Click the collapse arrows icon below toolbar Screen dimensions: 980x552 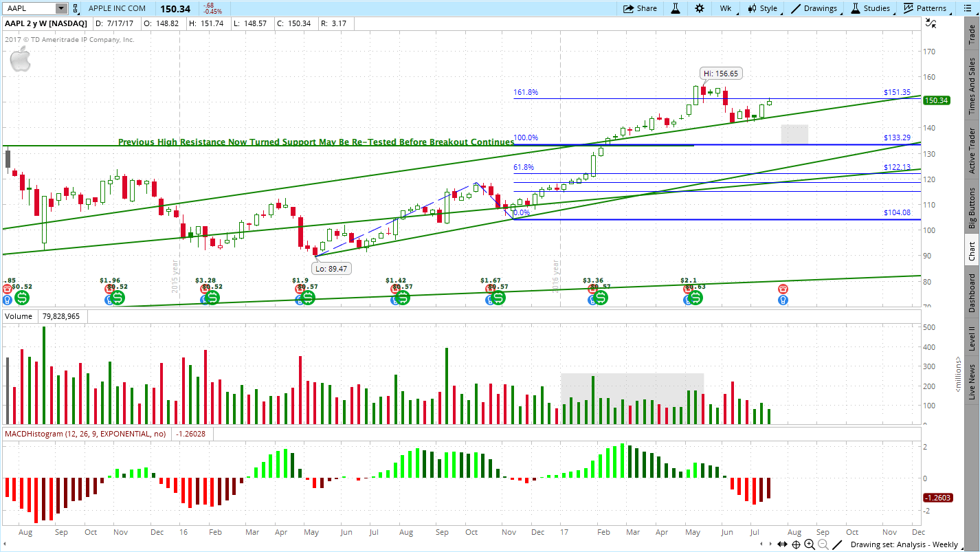click(931, 23)
